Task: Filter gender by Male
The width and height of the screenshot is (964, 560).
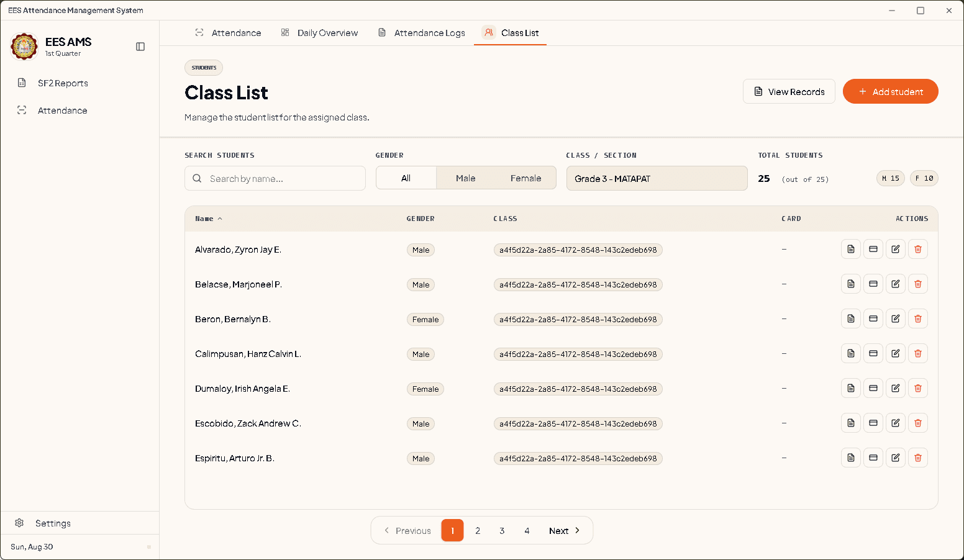Action: pos(465,178)
